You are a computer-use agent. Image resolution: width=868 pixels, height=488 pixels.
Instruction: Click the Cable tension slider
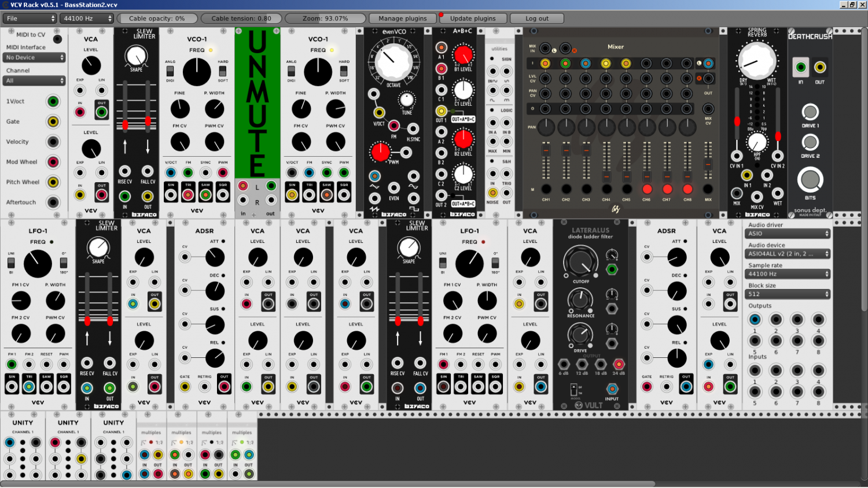(x=241, y=19)
